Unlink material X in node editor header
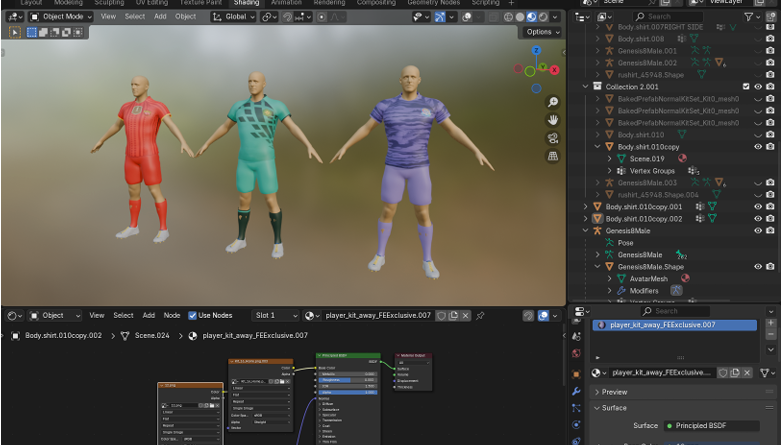The height and width of the screenshot is (445, 781). [465, 315]
